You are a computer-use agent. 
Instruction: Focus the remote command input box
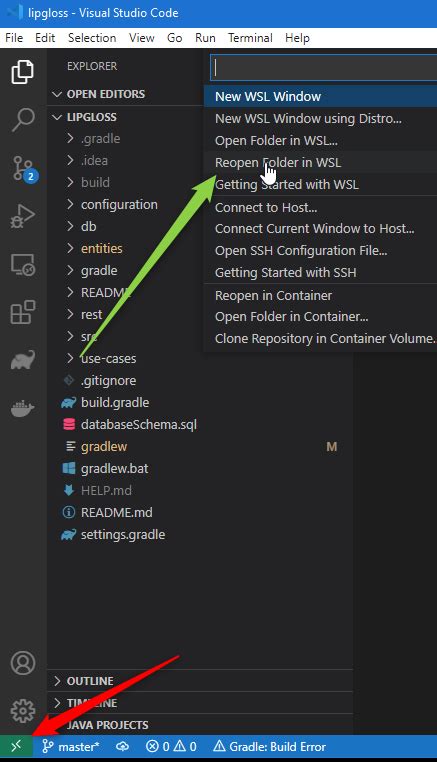(x=323, y=68)
